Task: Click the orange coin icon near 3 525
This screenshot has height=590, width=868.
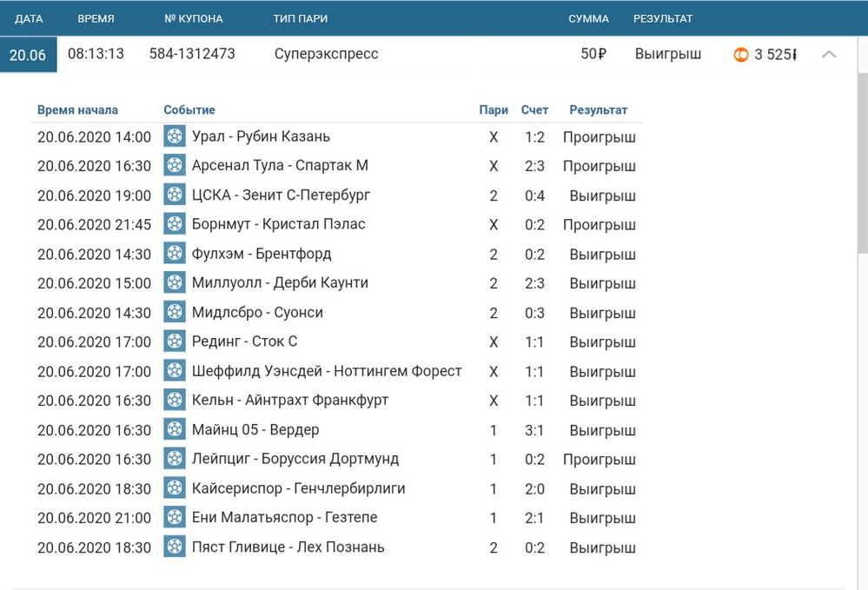Action: [x=741, y=55]
